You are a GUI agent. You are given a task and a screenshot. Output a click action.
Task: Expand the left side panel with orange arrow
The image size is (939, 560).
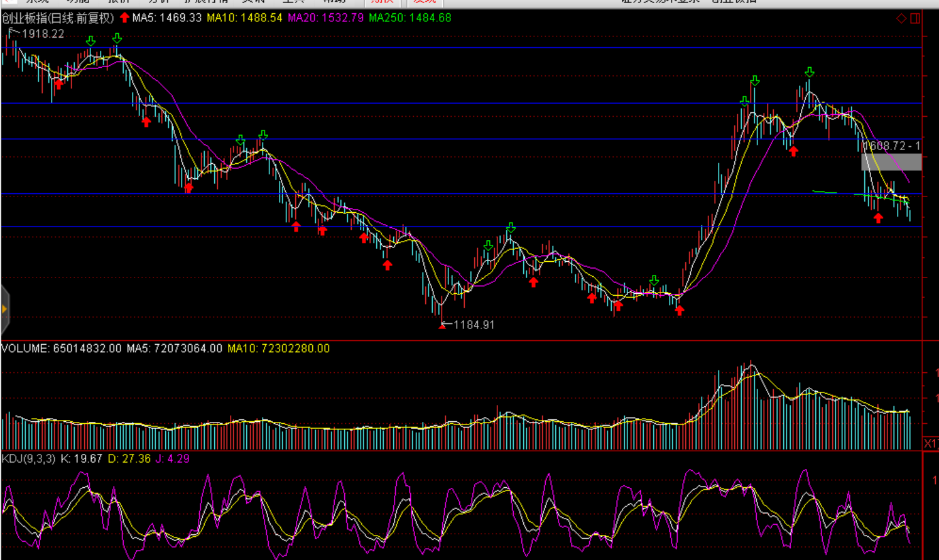tap(4, 309)
